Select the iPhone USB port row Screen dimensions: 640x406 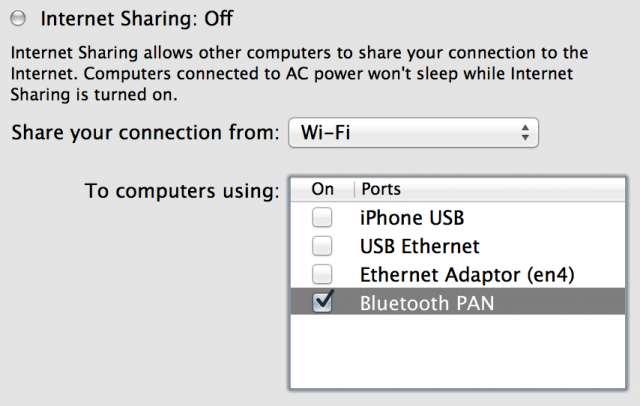pyautogui.click(x=412, y=217)
